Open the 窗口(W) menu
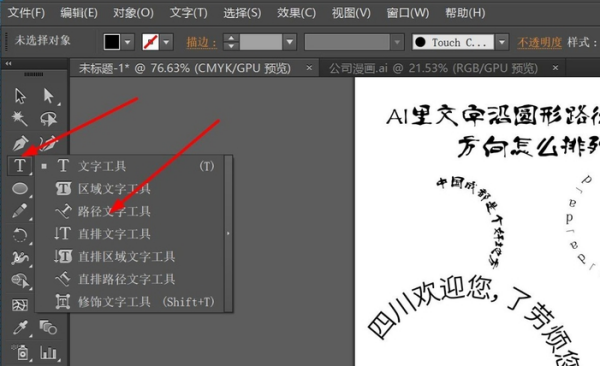This screenshot has height=366, width=600. [x=408, y=13]
